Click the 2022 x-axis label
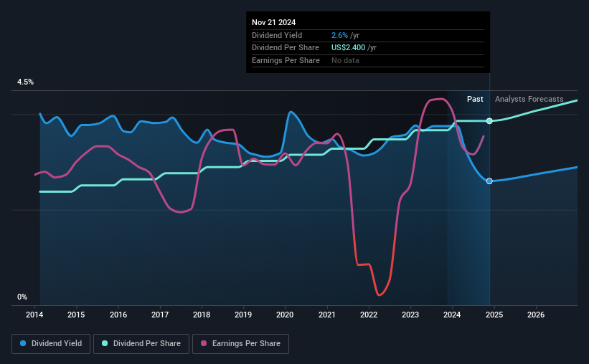The height and width of the screenshot is (364, 589). tap(369, 315)
